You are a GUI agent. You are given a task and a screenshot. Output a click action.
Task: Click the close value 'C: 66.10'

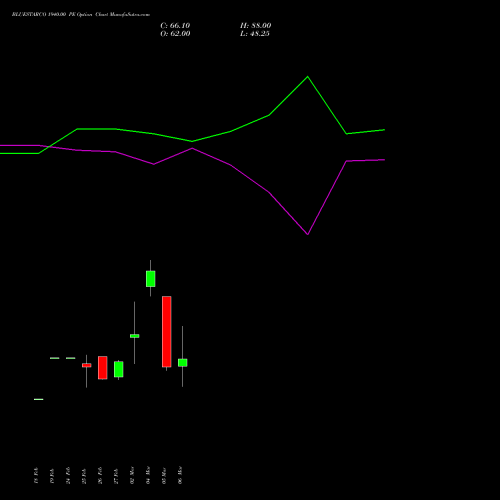pyautogui.click(x=175, y=26)
